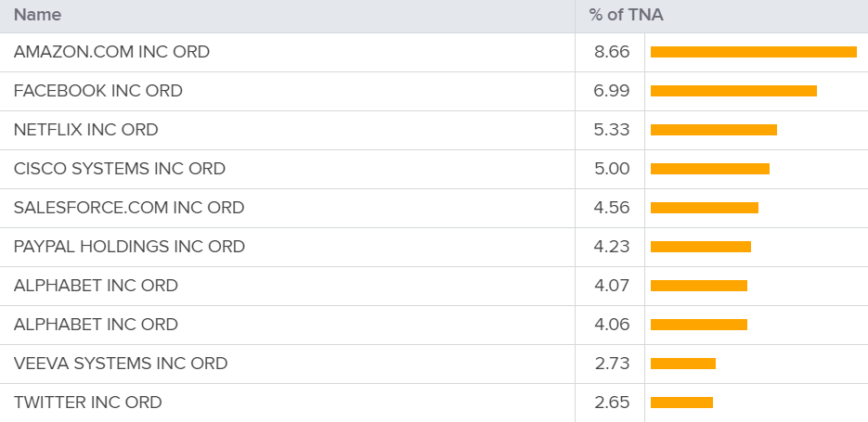Click the orange bar in Twitter row

click(681, 403)
